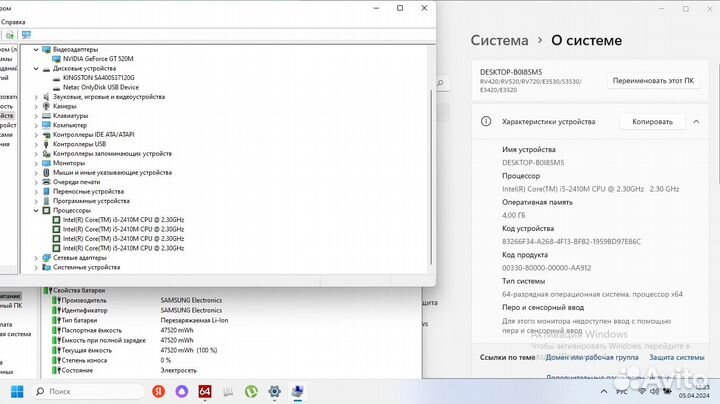Click the Очереди печати printer icon

[x=46, y=182]
